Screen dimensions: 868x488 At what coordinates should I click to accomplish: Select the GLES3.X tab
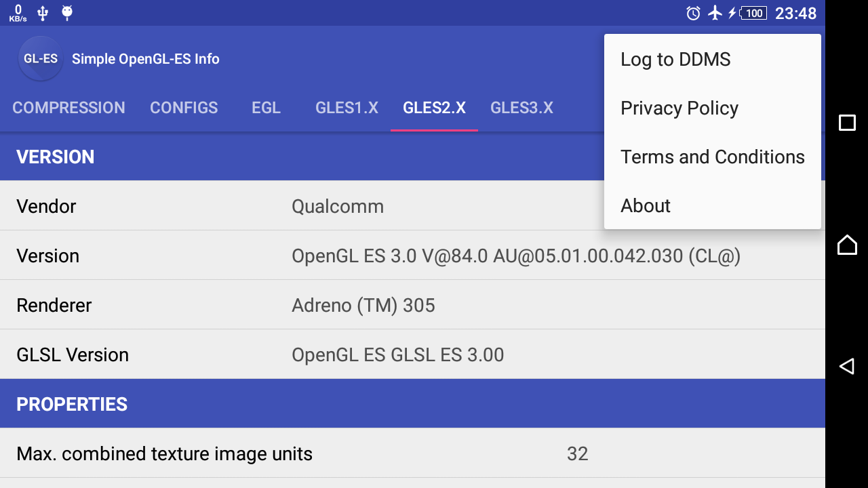click(x=521, y=108)
